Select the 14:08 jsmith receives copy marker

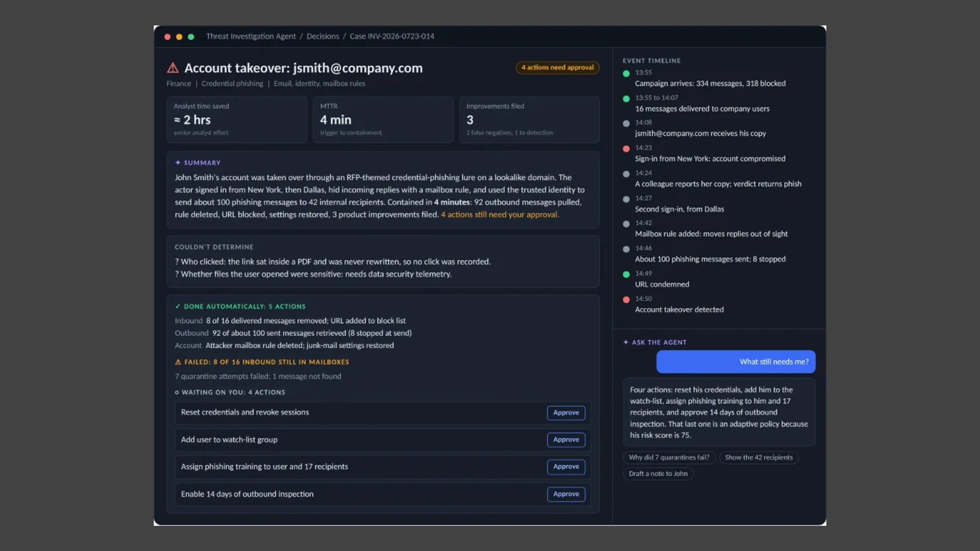(626, 123)
